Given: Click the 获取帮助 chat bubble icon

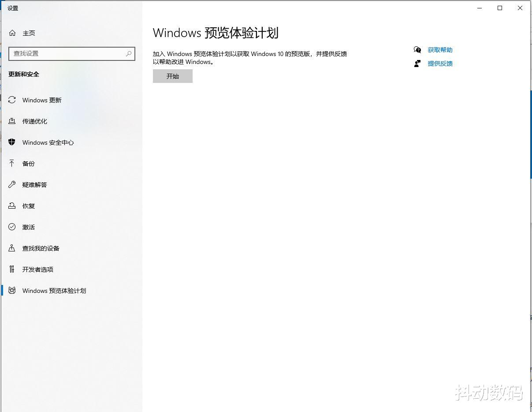Looking at the screenshot, I should [417, 50].
